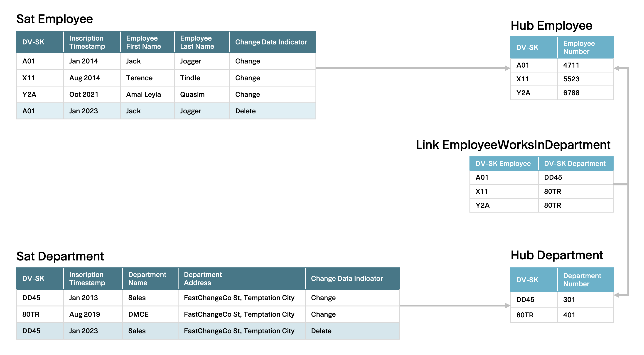Select the Link EmployeeWorksInDepartment title
644x355 pixels.
[513, 145]
